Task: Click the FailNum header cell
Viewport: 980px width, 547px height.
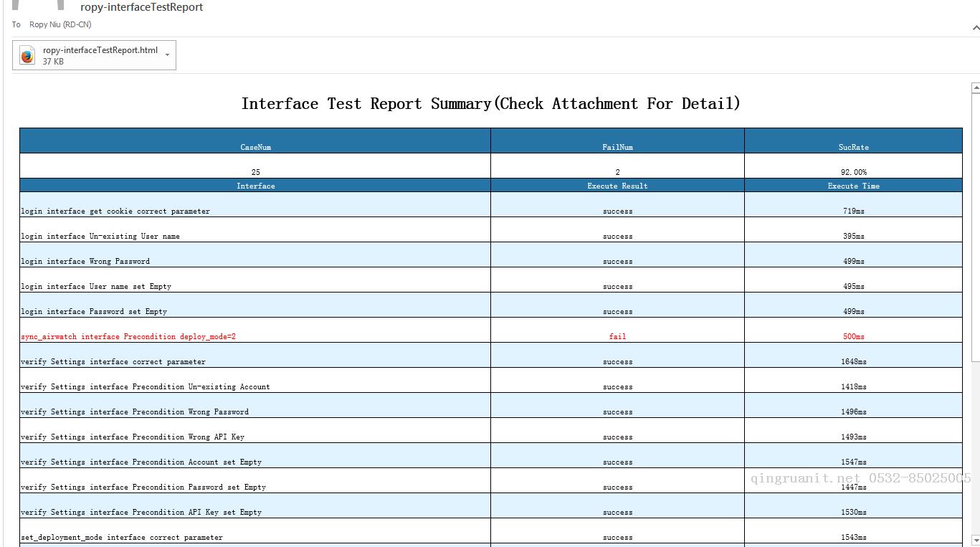Action: point(617,147)
